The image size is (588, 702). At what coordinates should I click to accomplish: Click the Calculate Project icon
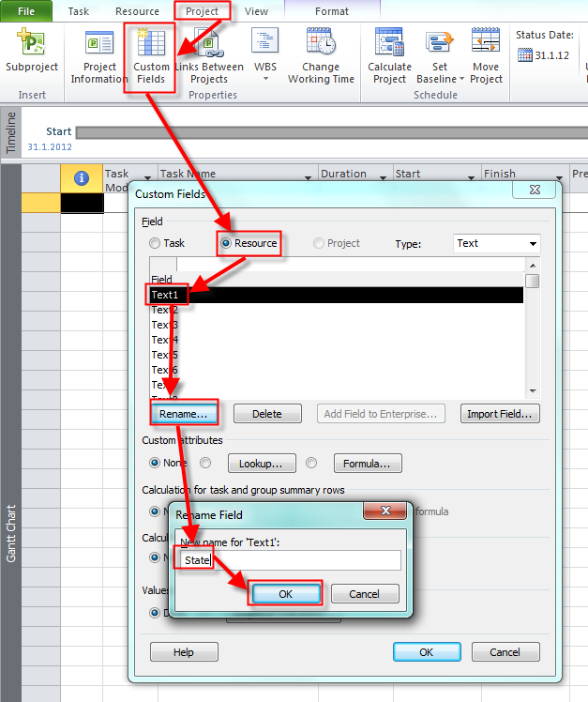coord(389,43)
